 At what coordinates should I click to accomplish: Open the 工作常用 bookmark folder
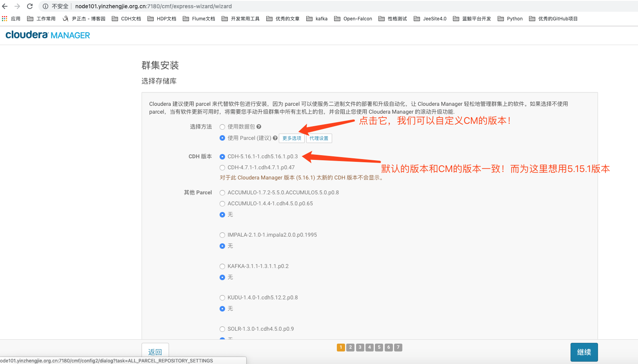tap(41, 18)
